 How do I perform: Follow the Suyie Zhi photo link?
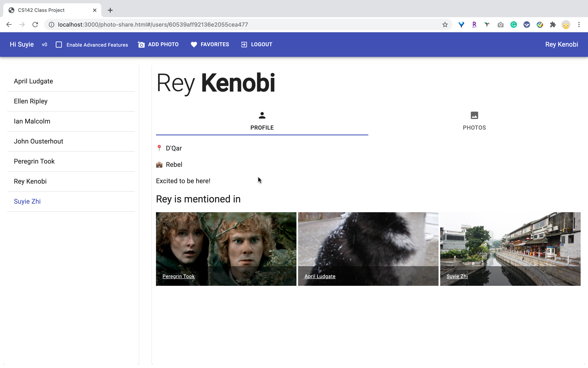click(x=457, y=276)
